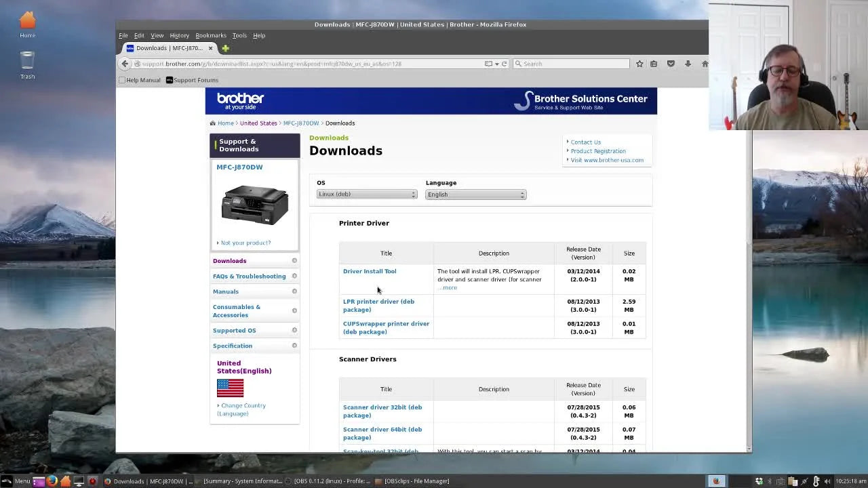Toggle the Help Manual checkbox on bookmarks bar
Screen dimensions: 868x488
[x=121, y=79]
